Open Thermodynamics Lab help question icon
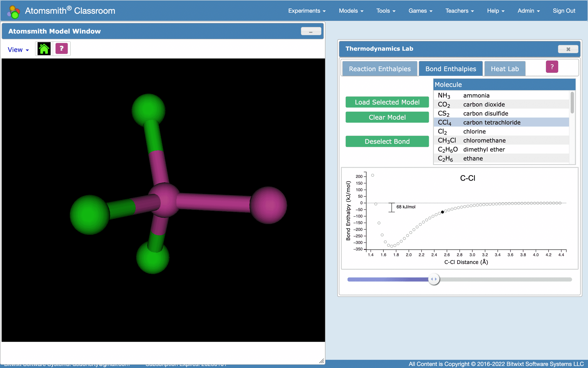Image resolution: width=588 pixels, height=368 pixels. [552, 67]
